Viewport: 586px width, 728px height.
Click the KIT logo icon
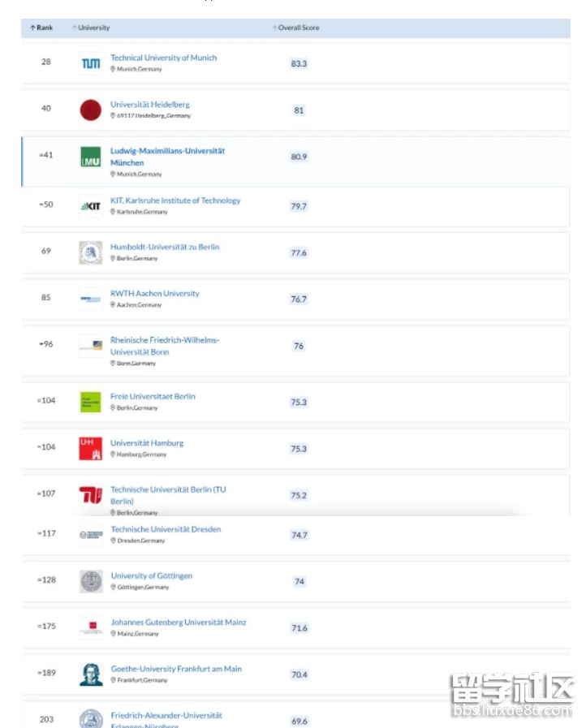tap(91, 206)
